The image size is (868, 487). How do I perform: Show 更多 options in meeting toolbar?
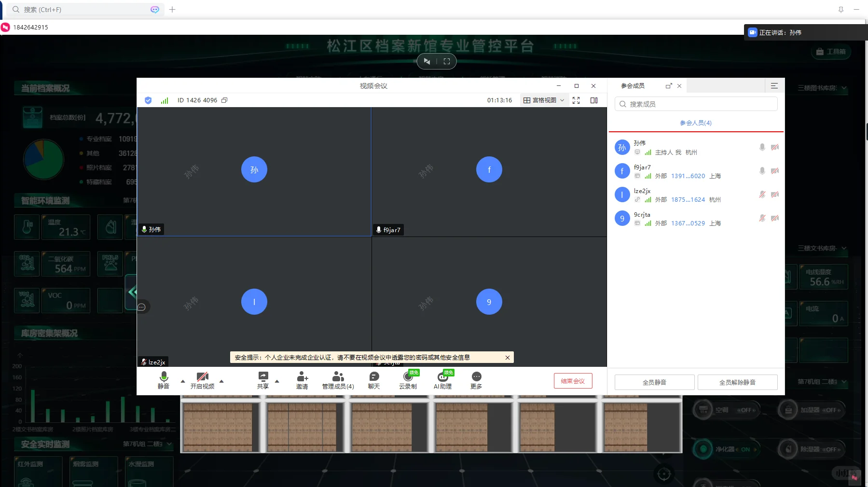coord(476,380)
